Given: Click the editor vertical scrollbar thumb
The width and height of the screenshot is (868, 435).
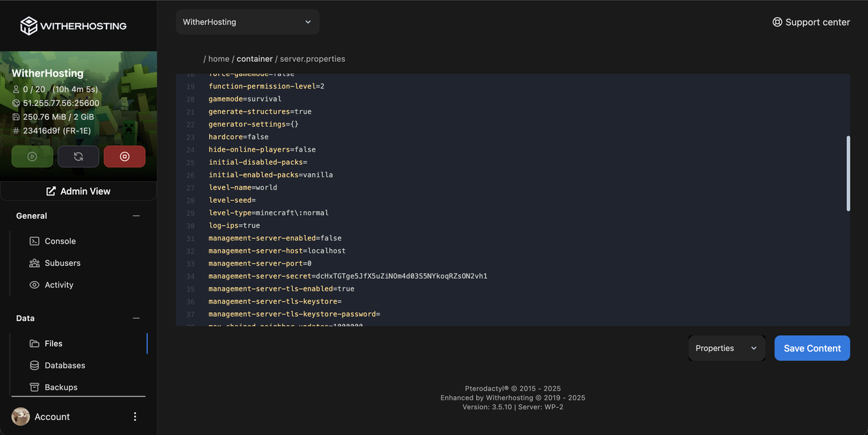Looking at the screenshot, I should [848, 174].
